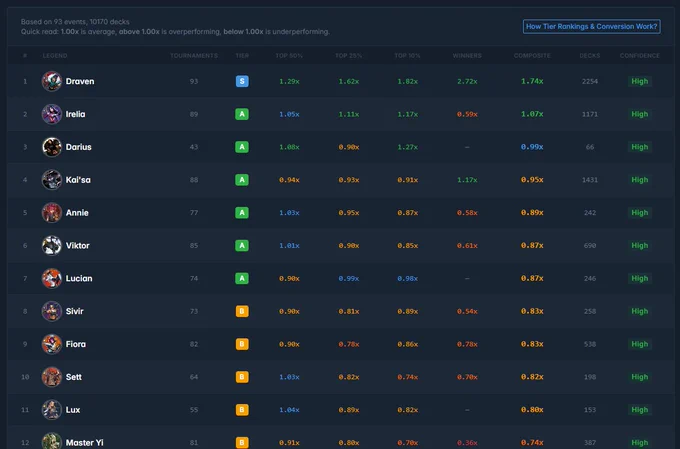This screenshot has height=449, width=680.
Task: Sort by the Composite column header
Action: click(x=532, y=56)
